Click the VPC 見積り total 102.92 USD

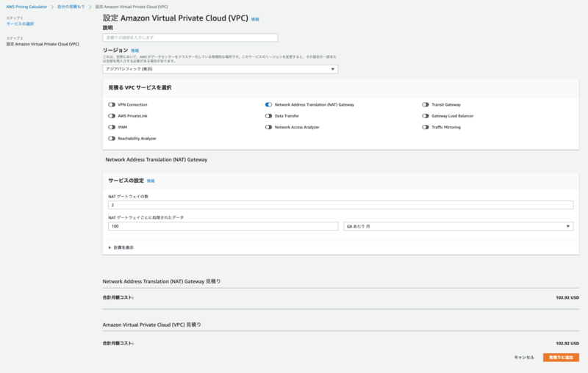tap(567, 344)
